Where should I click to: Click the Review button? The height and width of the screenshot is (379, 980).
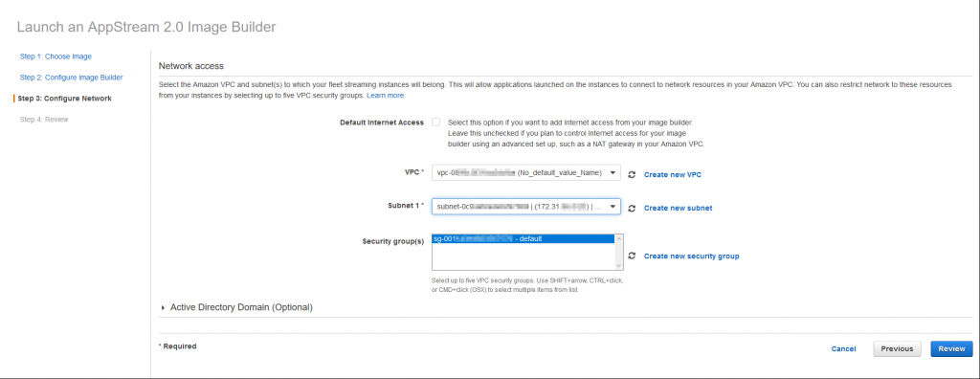click(951, 349)
